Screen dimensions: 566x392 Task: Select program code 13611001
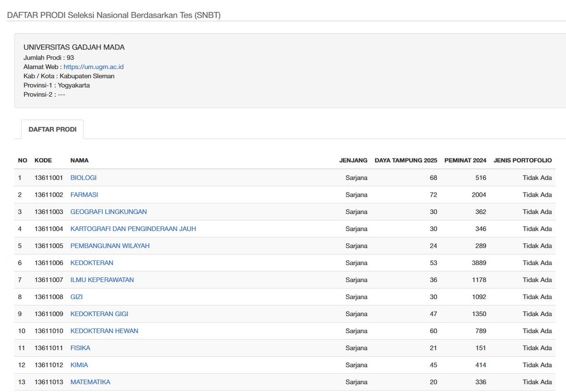pyautogui.click(x=49, y=178)
